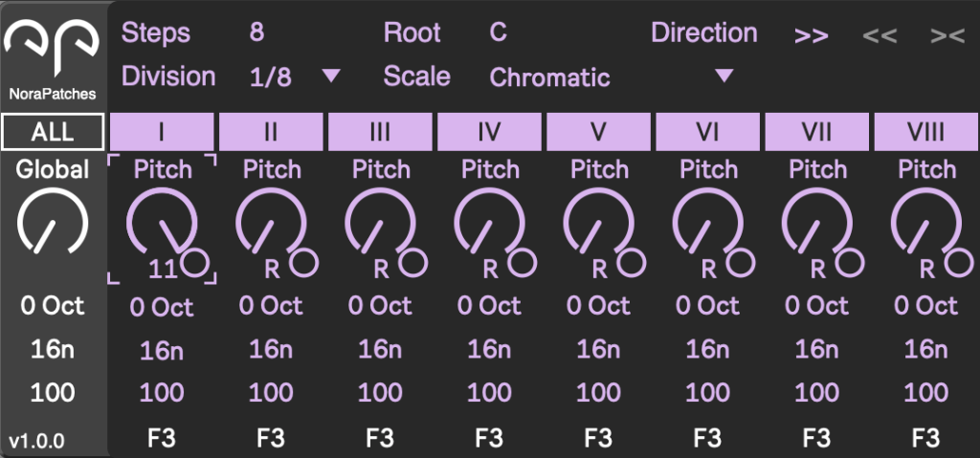Click step II 16n note length
This screenshot has height=458, width=980.
click(x=271, y=349)
